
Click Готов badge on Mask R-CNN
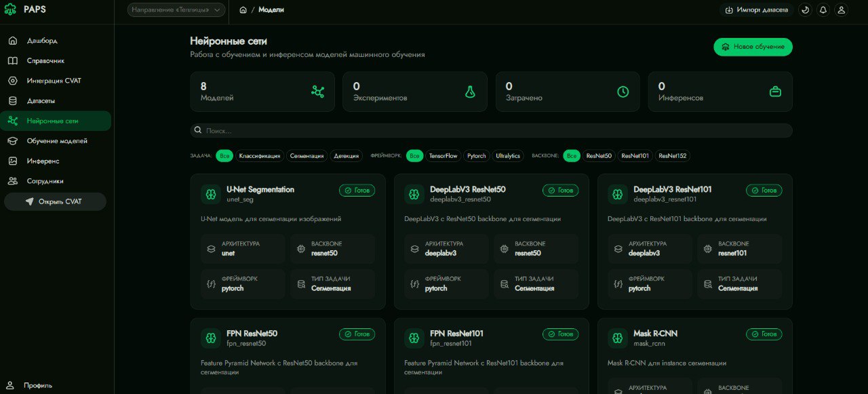pos(764,334)
